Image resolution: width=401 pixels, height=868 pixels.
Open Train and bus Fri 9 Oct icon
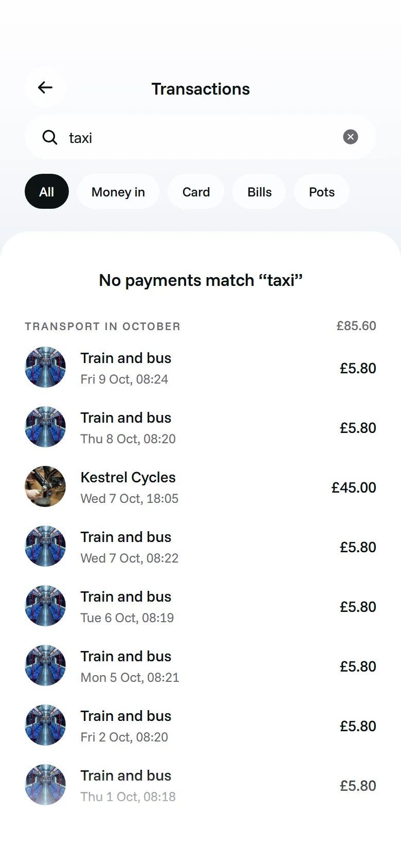tap(45, 367)
